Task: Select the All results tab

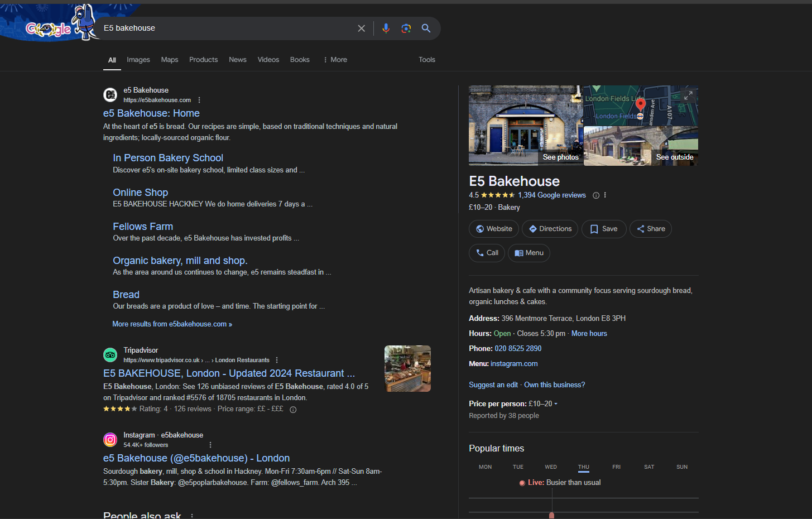Action: [x=112, y=60]
